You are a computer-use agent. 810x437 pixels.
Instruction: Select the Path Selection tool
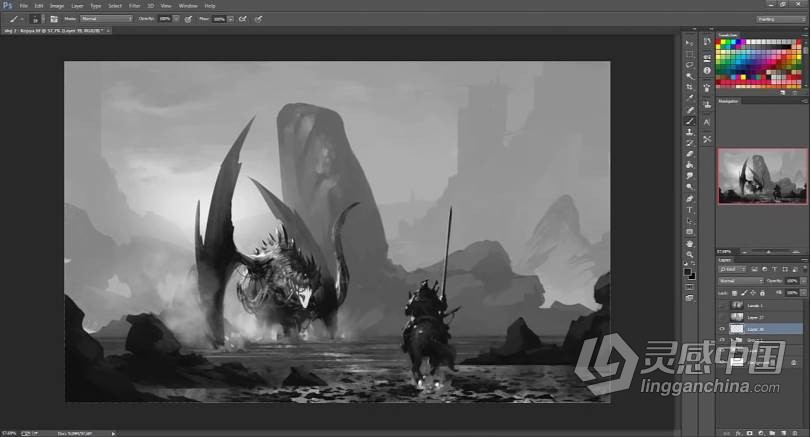pos(689,221)
